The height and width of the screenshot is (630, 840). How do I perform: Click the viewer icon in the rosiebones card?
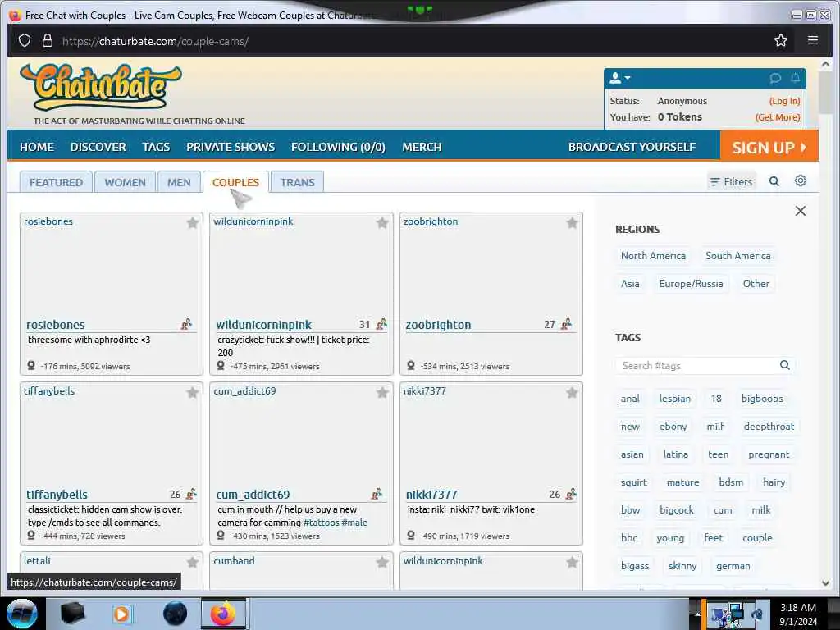tap(31, 366)
